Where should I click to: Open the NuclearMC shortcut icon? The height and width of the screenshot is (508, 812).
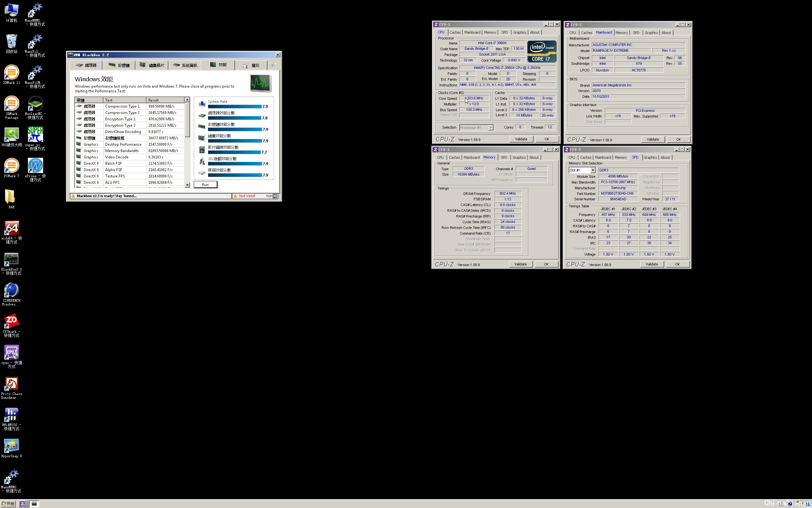click(x=36, y=108)
